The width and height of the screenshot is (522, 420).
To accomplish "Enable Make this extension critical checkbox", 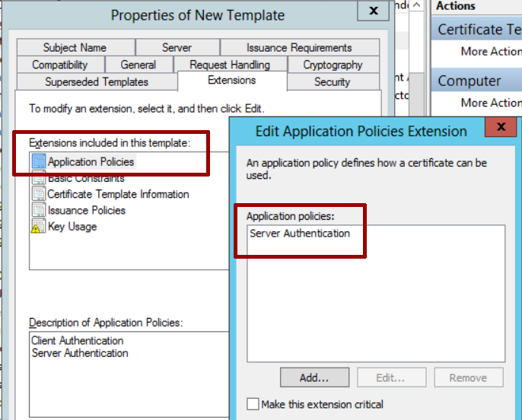I will click(x=253, y=404).
